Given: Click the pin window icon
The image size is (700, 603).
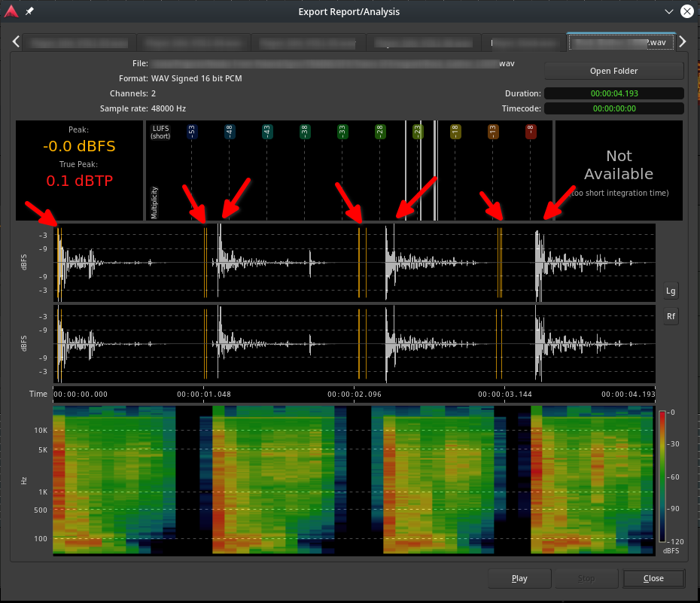Looking at the screenshot, I should (29, 11).
